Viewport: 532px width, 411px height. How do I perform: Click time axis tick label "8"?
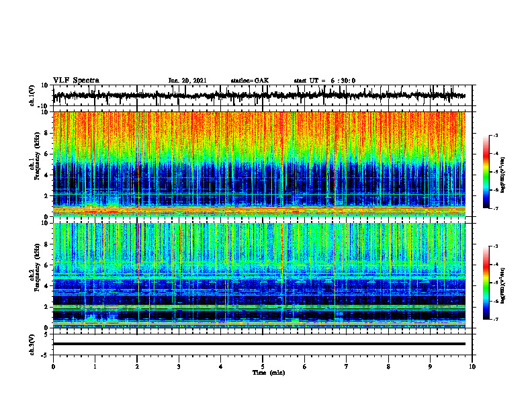(388, 367)
